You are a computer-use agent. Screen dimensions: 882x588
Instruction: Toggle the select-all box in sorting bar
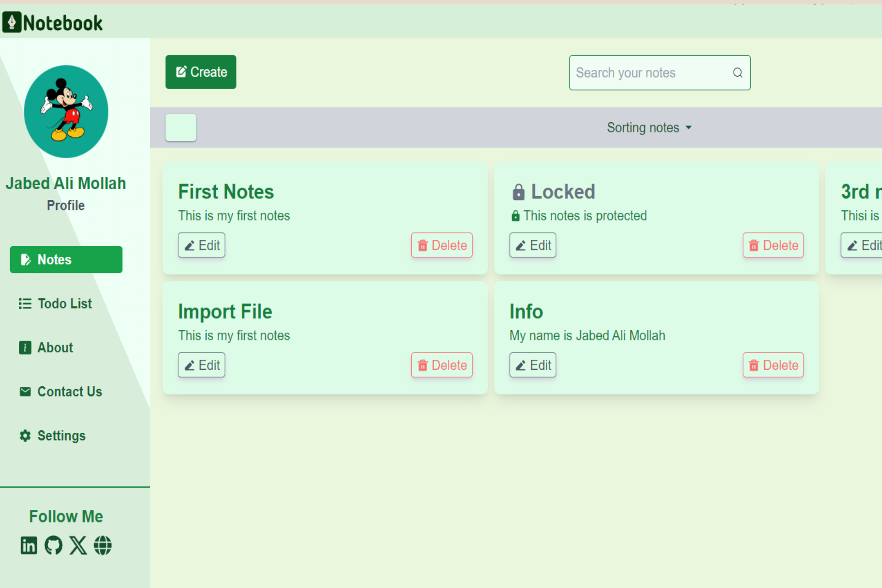tap(181, 127)
